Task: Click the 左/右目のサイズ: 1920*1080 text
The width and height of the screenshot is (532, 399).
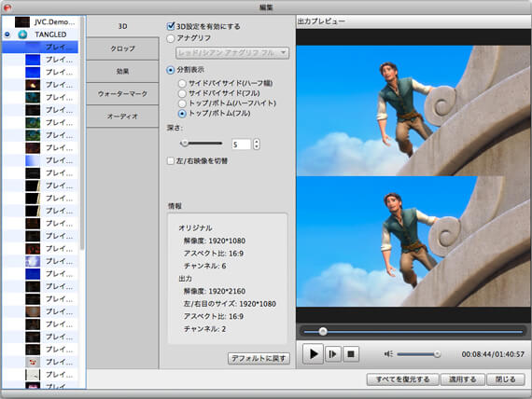Action: pyautogui.click(x=230, y=304)
